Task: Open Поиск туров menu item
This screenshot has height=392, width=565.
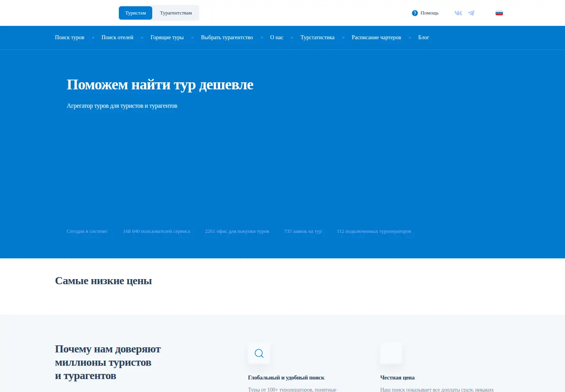Action: tap(69, 38)
